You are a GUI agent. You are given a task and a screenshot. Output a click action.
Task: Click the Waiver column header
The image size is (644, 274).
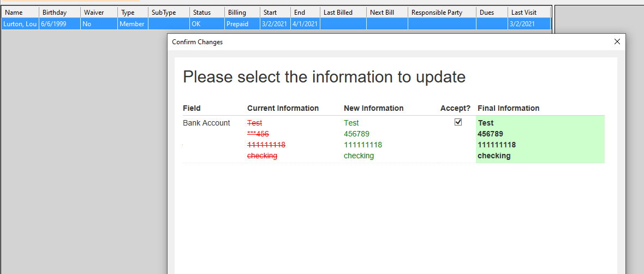(x=99, y=13)
